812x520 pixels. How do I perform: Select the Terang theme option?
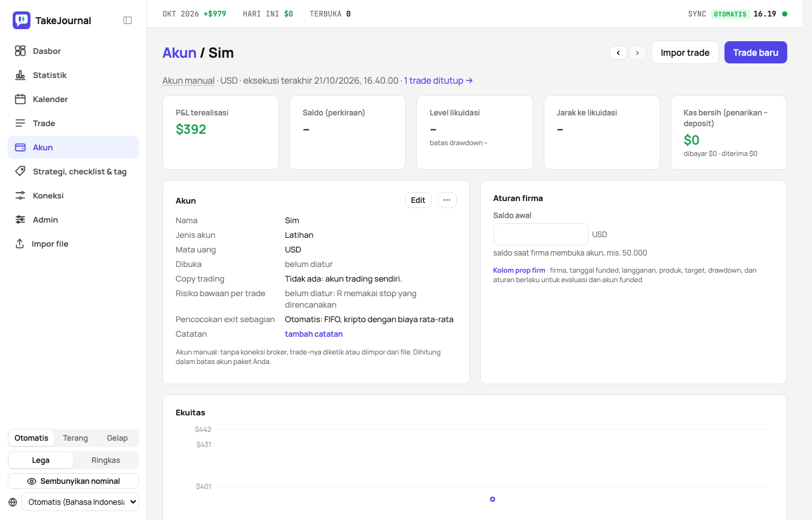(x=75, y=438)
